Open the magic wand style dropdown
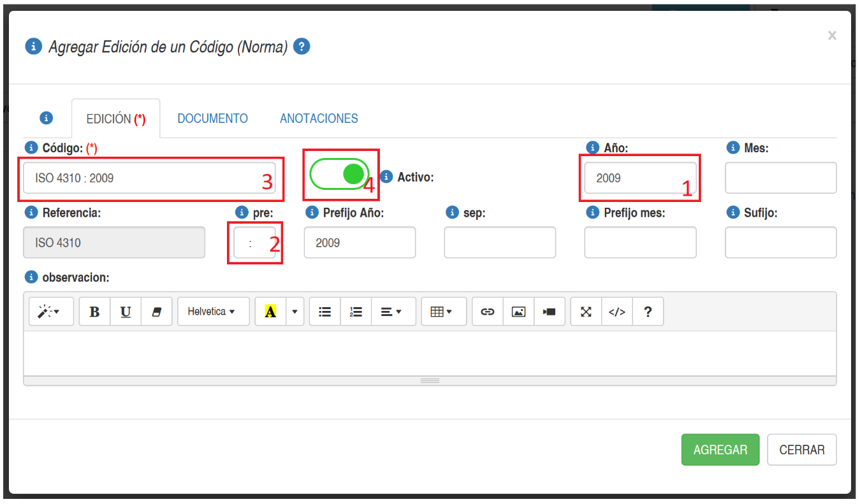Screen dimensions: 860x504 coord(51,312)
